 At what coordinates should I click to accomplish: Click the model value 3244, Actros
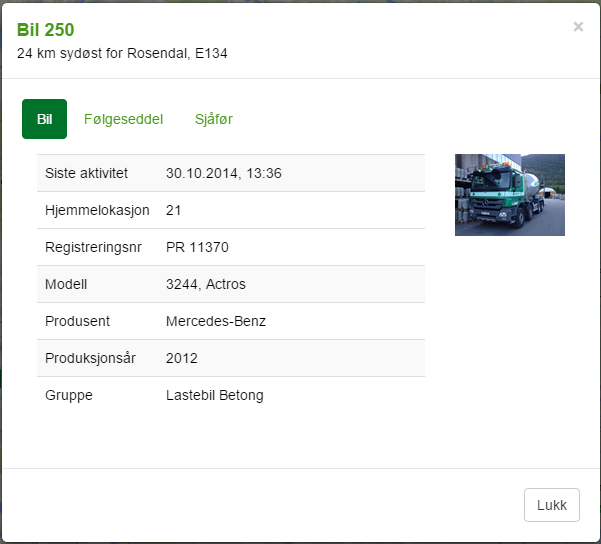point(205,284)
